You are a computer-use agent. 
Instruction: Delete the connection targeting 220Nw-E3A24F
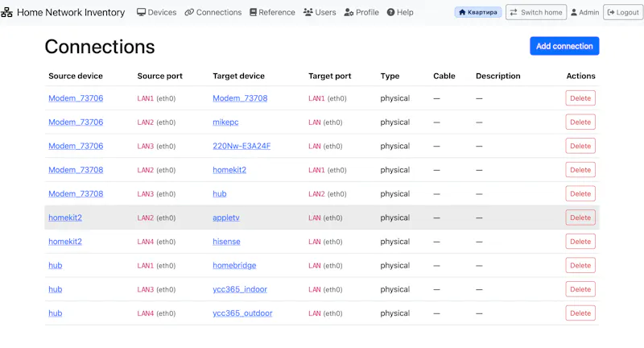click(x=580, y=146)
